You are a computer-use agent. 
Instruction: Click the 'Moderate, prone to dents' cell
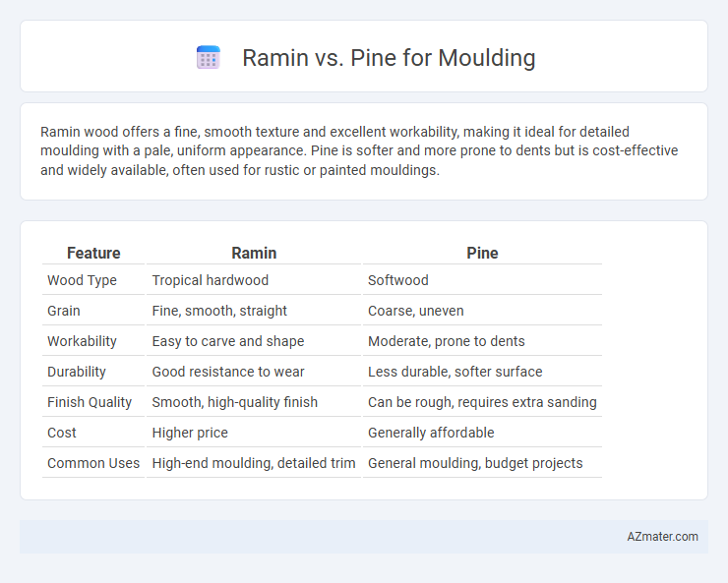coord(447,341)
